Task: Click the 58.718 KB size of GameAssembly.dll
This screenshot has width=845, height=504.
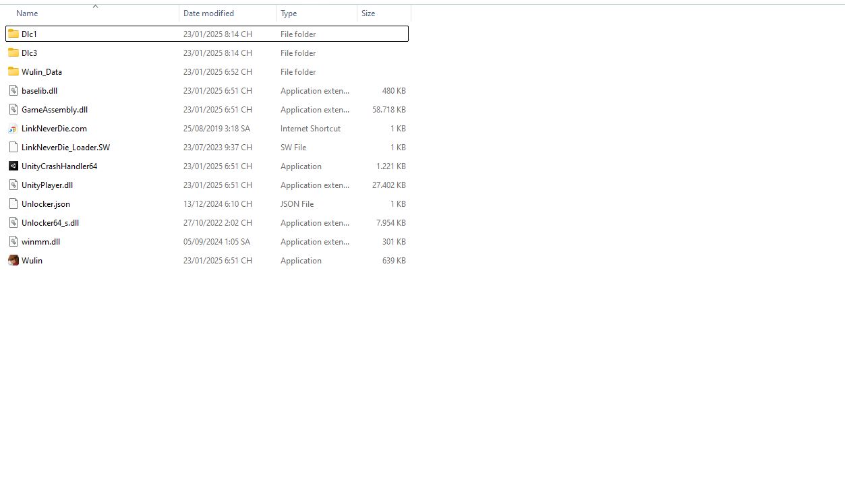Action: (x=388, y=110)
